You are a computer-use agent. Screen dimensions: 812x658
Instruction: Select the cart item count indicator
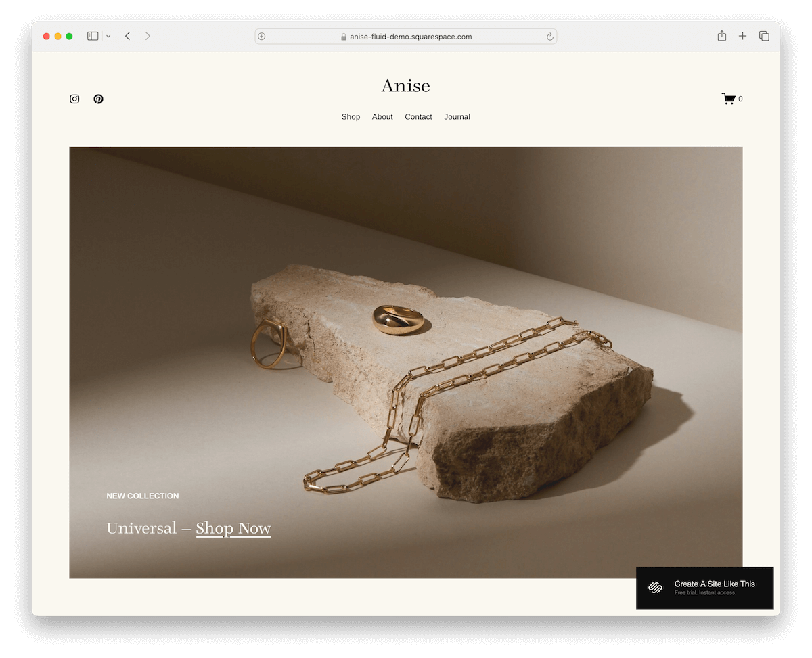click(741, 99)
